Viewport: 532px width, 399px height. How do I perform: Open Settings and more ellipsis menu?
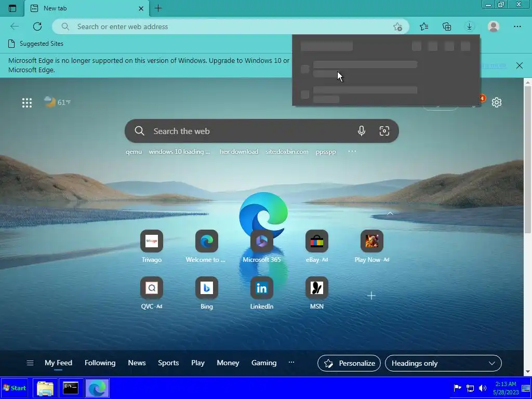coord(517,26)
